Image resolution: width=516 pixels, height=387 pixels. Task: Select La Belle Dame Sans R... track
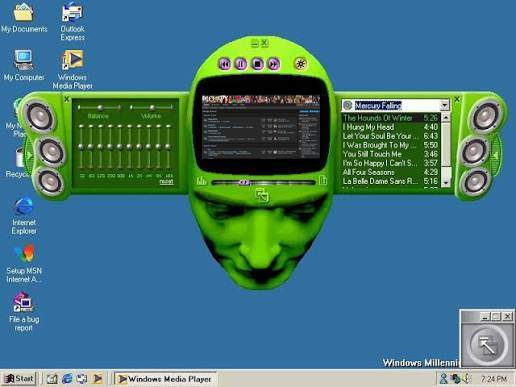[x=390, y=181]
